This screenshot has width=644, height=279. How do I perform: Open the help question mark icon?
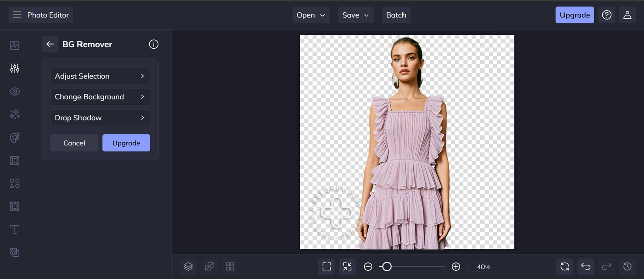click(x=607, y=15)
